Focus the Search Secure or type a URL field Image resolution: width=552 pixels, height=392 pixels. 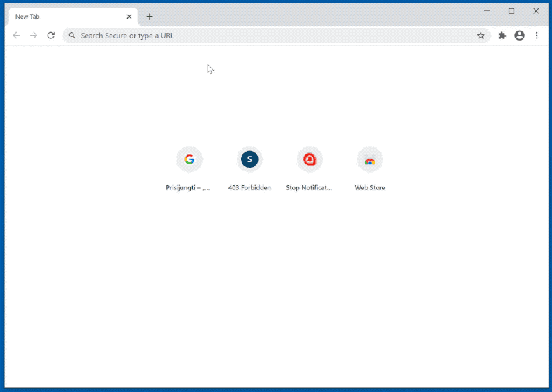[x=277, y=36]
